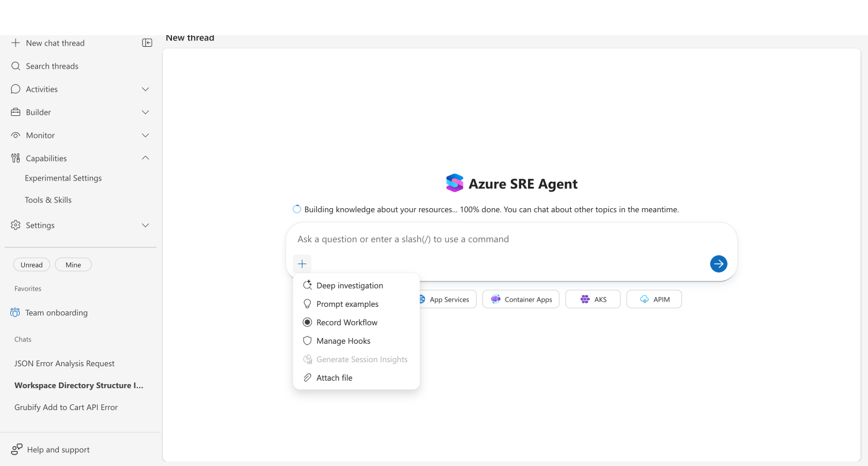Pick the APIM suggestion chip

pyautogui.click(x=654, y=299)
